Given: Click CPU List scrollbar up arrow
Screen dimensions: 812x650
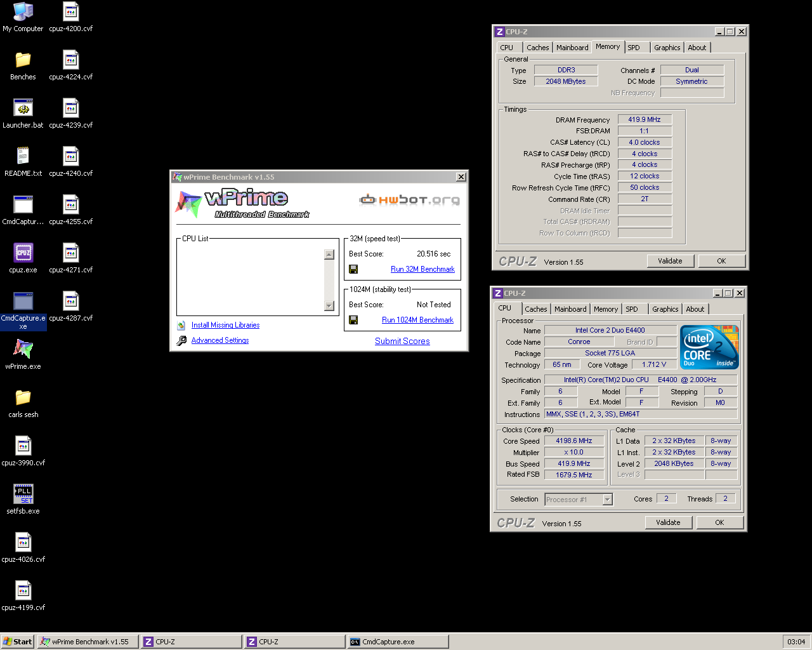Looking at the screenshot, I should click(329, 255).
